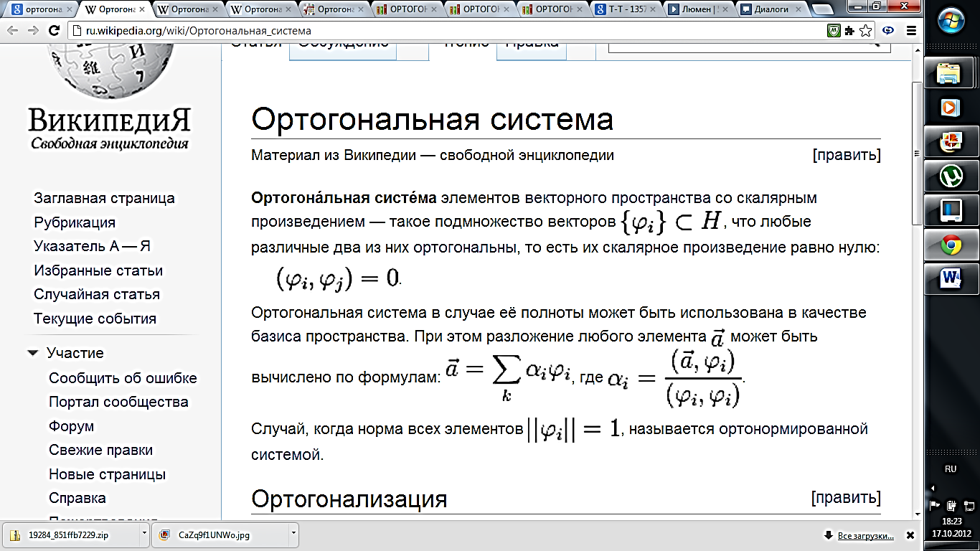The width and height of the screenshot is (980, 551).
Task: Open downloaded file 19284_851ffb7229.zip
Action: coord(70,534)
